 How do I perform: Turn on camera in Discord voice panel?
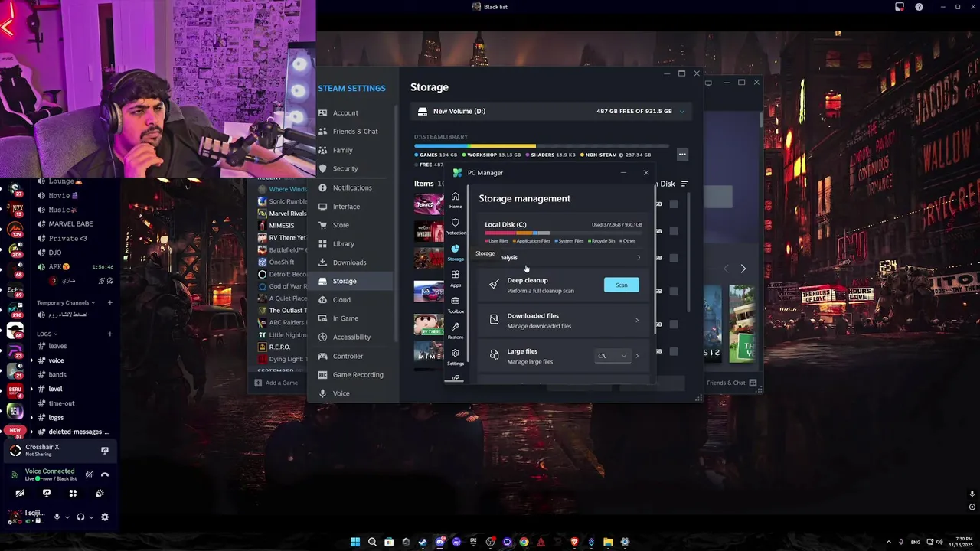click(20, 494)
